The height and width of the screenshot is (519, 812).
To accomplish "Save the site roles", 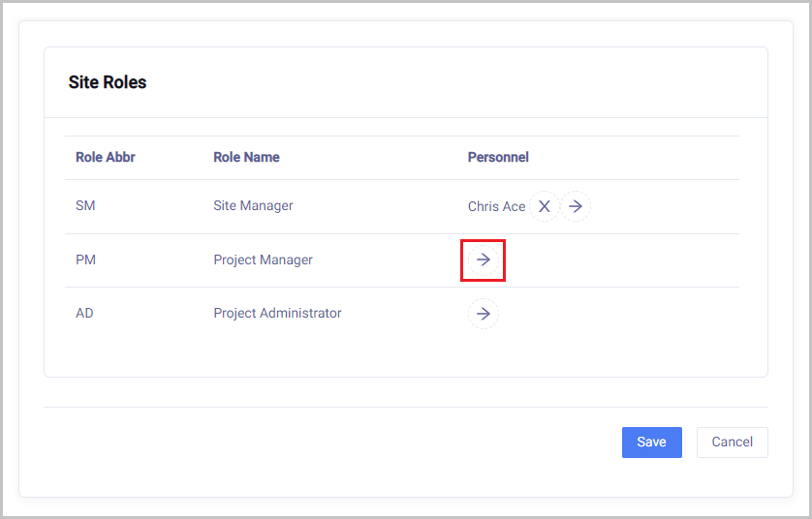I will (651, 442).
